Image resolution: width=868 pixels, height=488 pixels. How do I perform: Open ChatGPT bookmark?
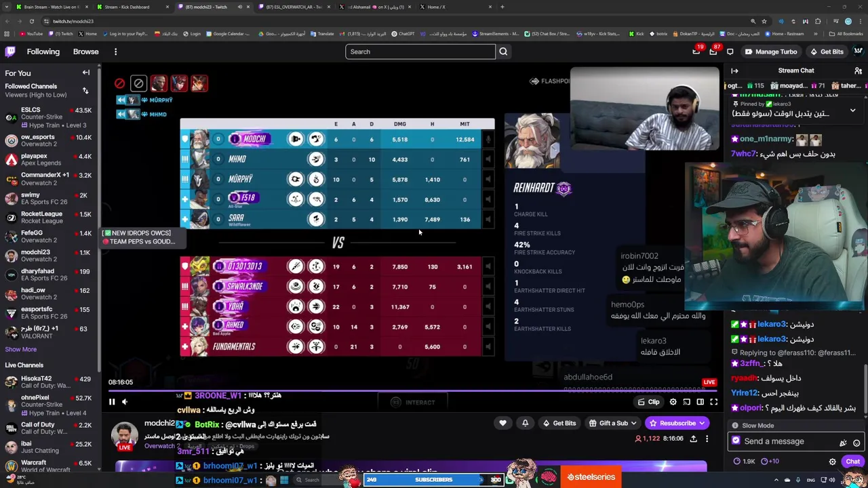click(x=403, y=34)
